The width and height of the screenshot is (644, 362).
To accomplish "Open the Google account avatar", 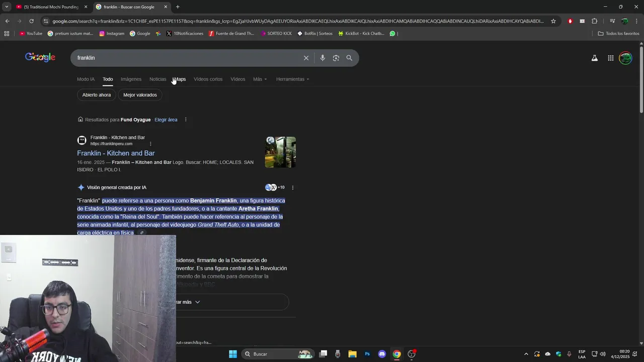I will pos(625,58).
